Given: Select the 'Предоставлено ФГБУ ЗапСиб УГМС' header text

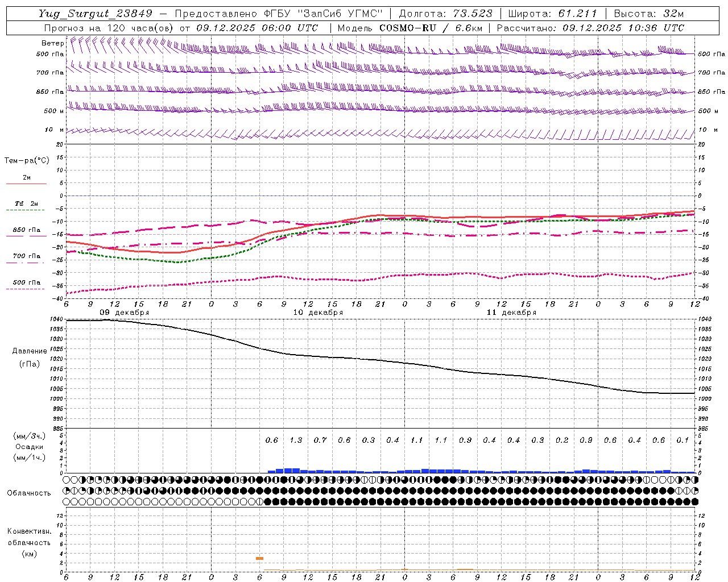Looking at the screenshot, I should pos(279,14).
